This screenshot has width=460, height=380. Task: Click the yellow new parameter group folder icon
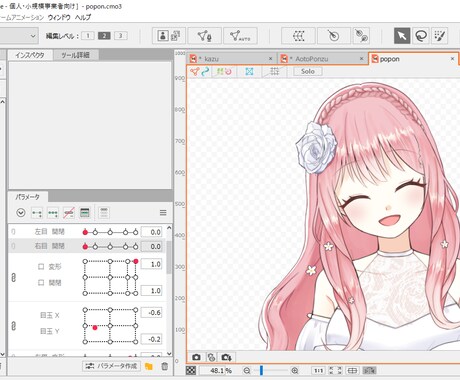149,366
